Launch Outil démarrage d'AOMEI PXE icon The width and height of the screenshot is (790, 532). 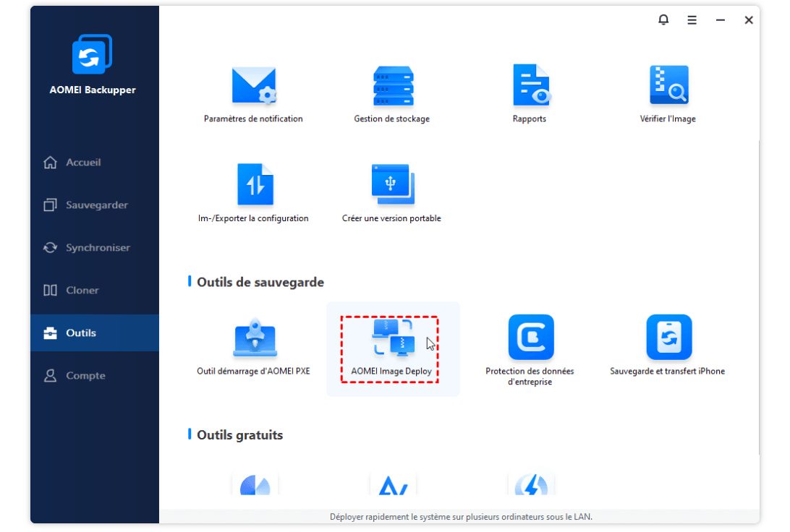click(255, 338)
